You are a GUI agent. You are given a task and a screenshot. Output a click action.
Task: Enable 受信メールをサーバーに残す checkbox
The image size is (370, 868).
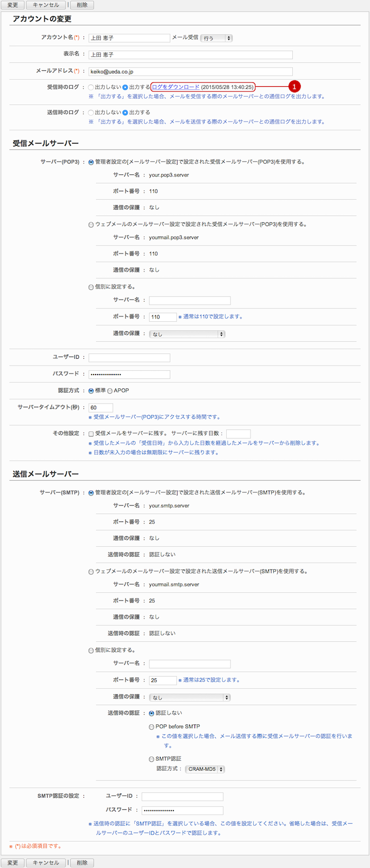pos(91,434)
